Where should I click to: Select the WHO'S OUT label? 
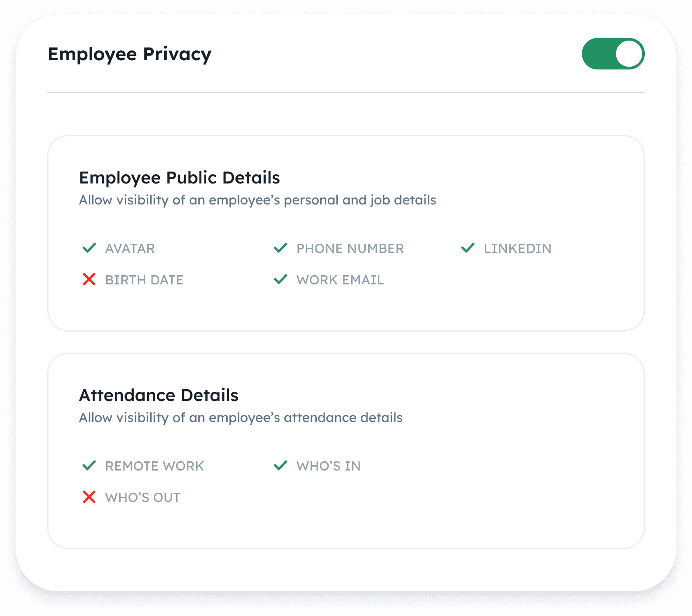tap(143, 498)
